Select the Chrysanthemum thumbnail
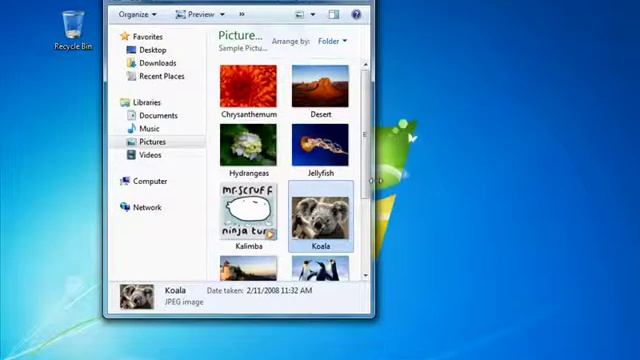 248,86
